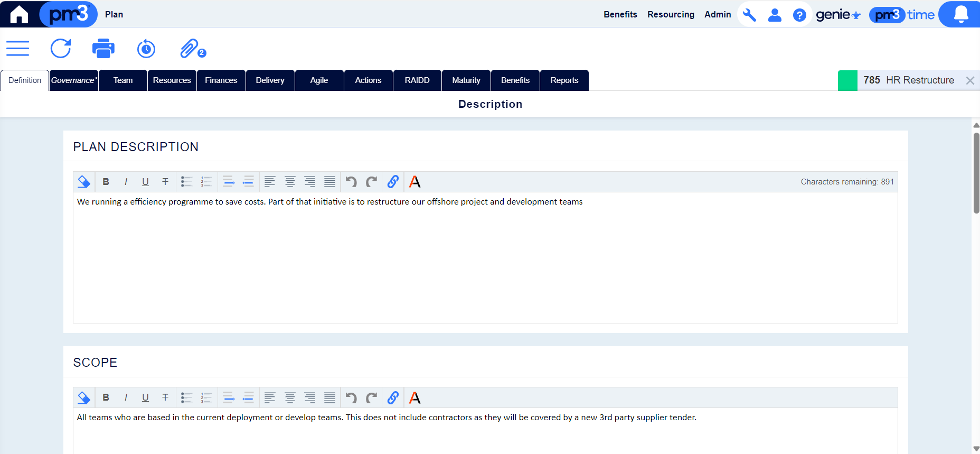
Task: Click the green status swatch
Action: pyautogui.click(x=847, y=80)
